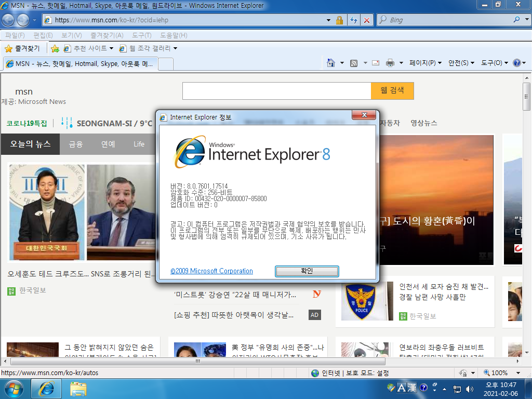
Task: Click the Internet Explorer taskbar icon
Action: click(46, 389)
